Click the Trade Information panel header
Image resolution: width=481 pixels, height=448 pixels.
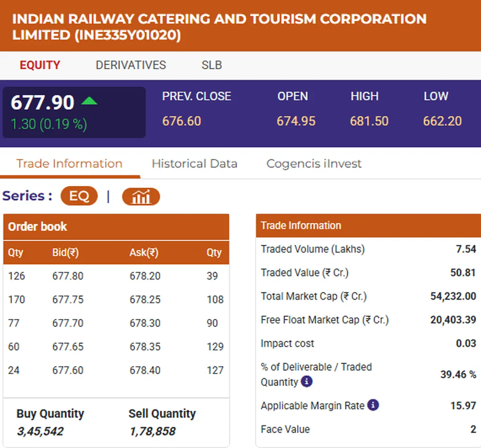click(x=300, y=225)
